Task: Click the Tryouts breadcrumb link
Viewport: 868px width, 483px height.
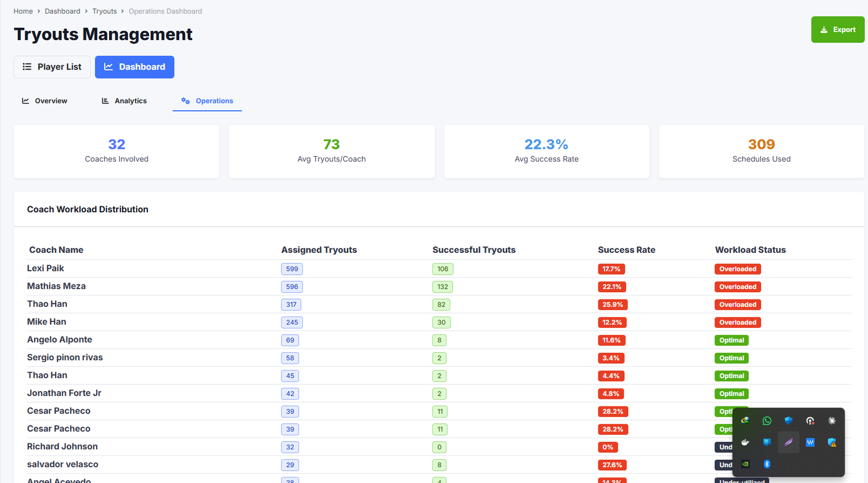Action: coord(104,11)
